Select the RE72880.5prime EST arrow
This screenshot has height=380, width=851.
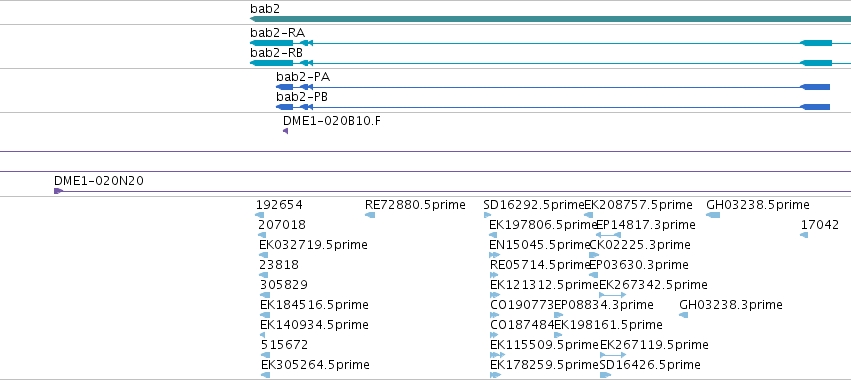click(370, 215)
